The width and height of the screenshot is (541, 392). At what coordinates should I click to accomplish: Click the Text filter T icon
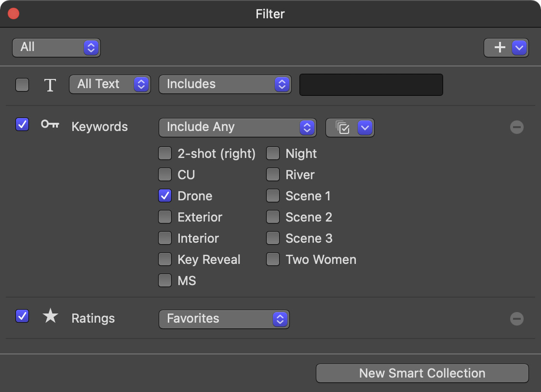pyautogui.click(x=50, y=85)
